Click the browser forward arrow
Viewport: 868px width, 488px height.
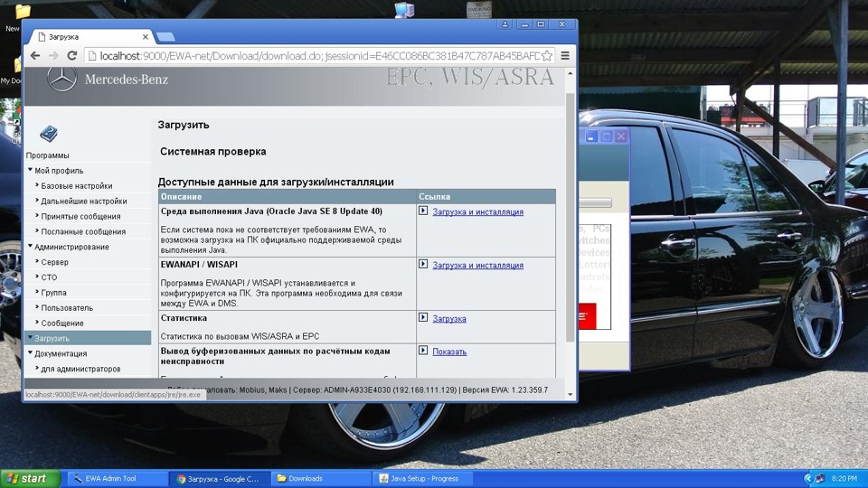[x=53, y=56]
